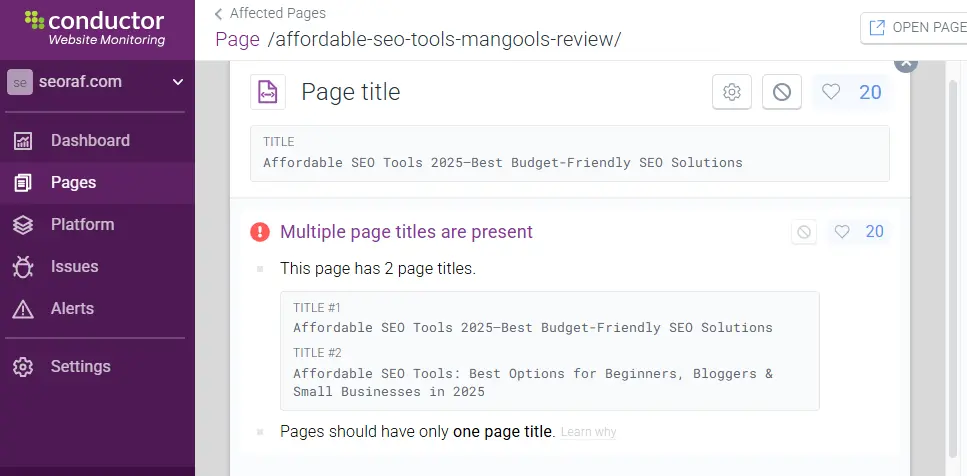The image size is (967, 476).
Task: Click the Pages documents icon
Action: [23, 183]
